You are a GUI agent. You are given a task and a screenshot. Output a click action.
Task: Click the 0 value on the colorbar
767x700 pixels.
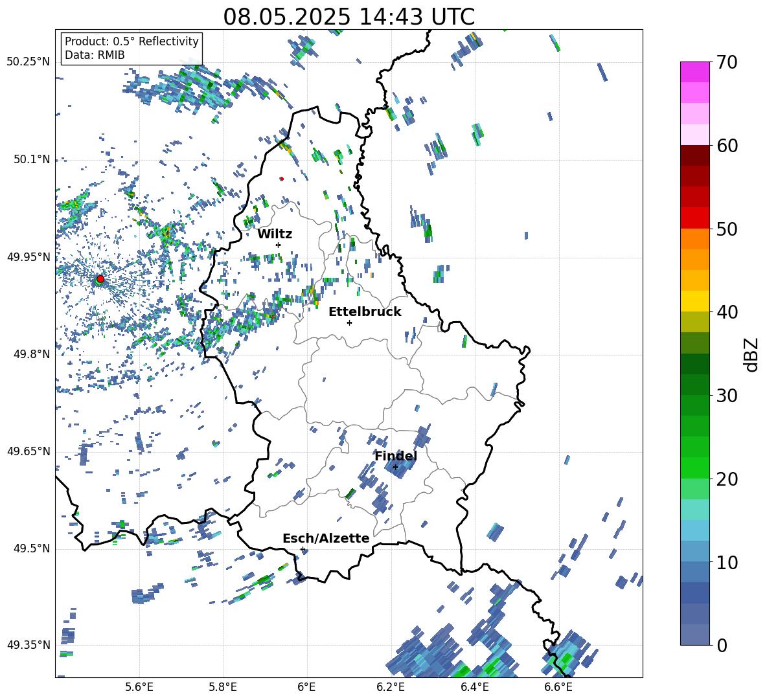722,645
